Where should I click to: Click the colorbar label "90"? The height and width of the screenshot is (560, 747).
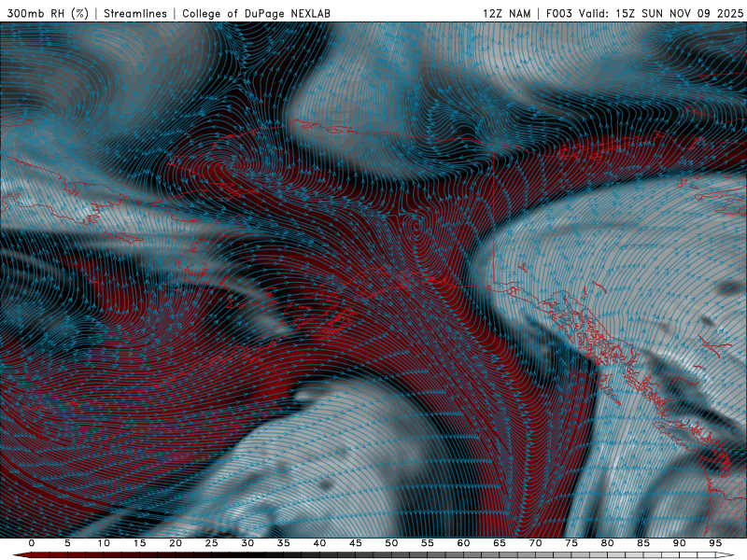pyautogui.click(x=679, y=543)
